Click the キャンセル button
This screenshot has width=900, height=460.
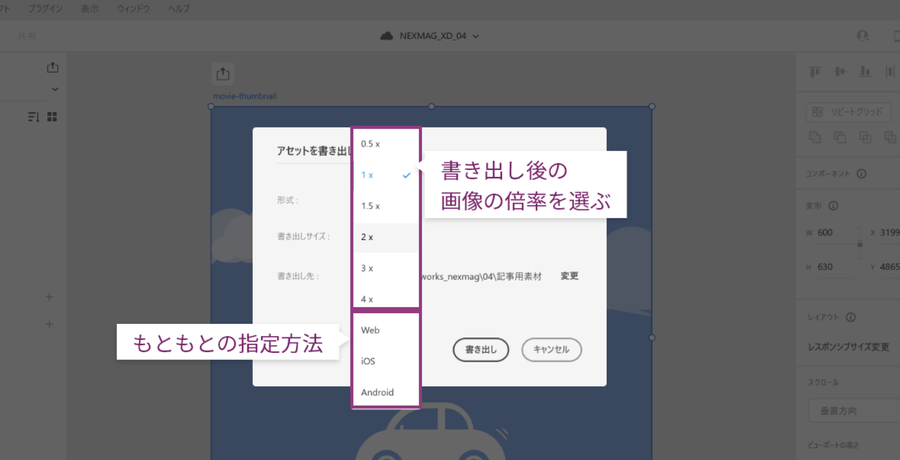(552, 349)
